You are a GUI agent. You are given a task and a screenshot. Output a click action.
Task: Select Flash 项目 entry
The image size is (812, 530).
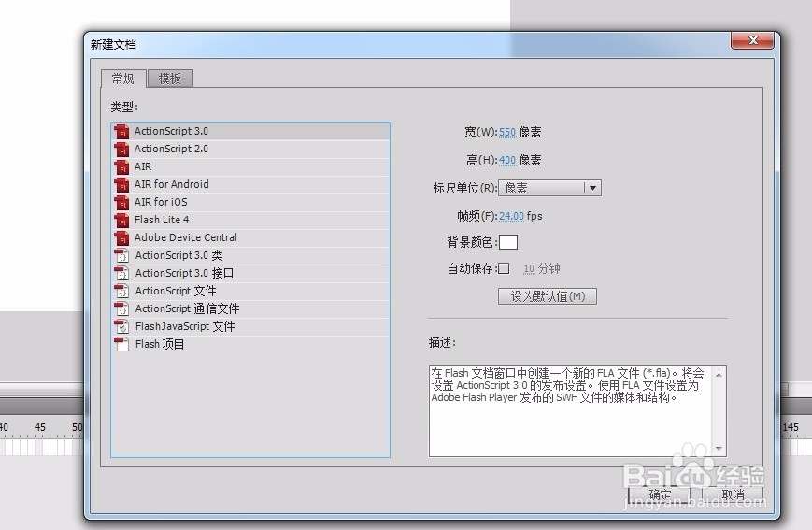tap(250, 344)
